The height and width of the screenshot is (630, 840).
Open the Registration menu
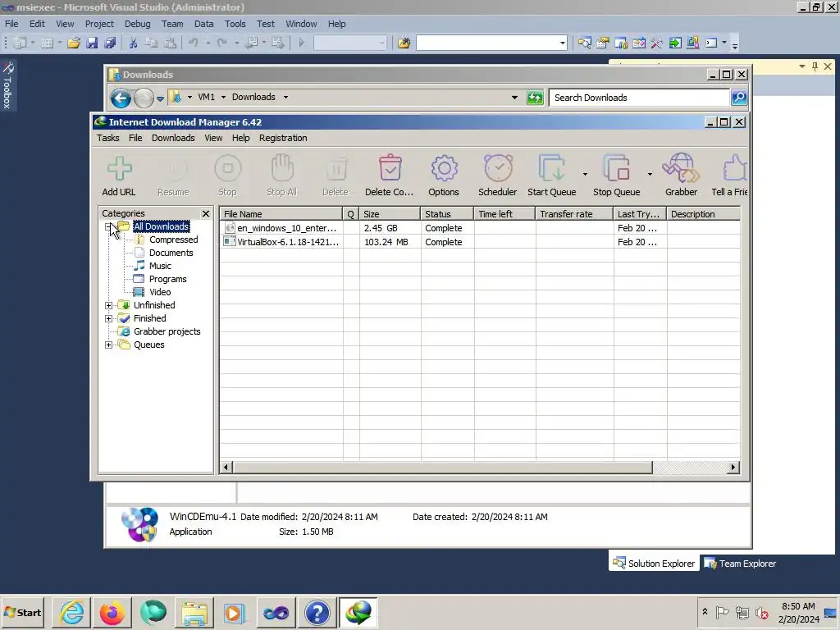[283, 138]
